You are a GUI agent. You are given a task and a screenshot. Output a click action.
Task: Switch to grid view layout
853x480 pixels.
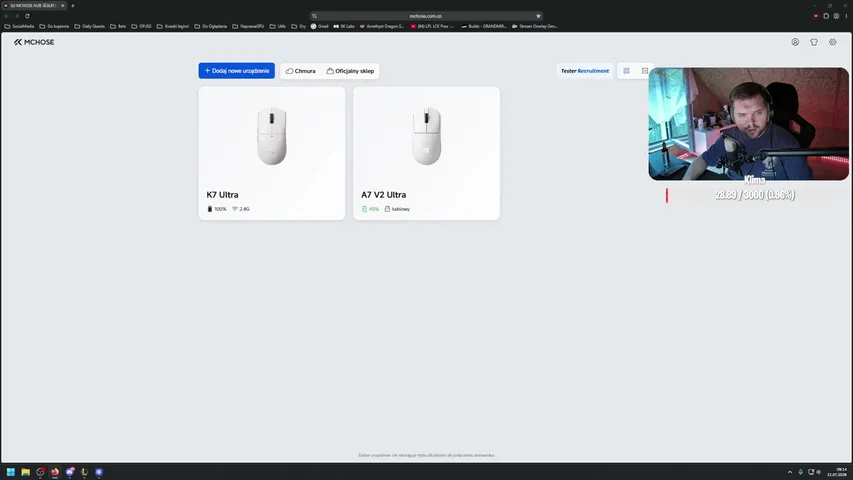626,71
